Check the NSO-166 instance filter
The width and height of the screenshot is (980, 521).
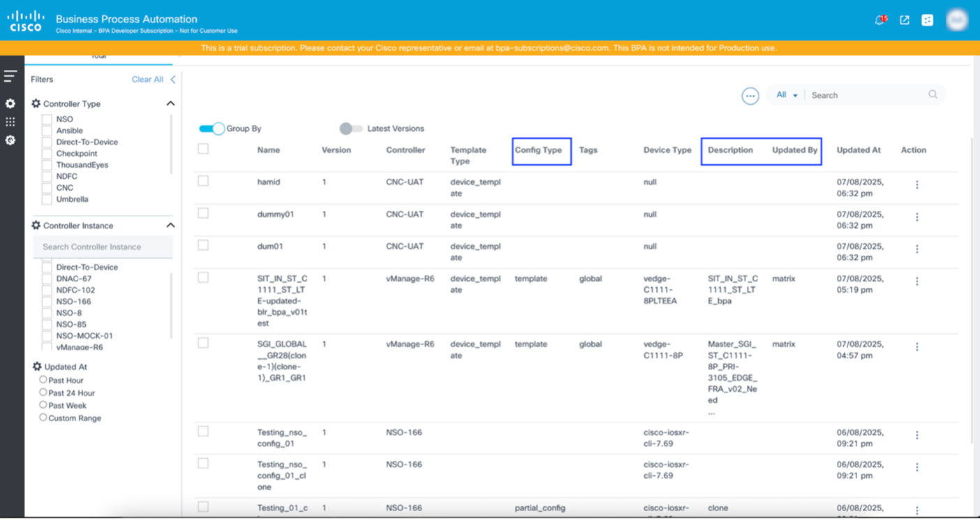[47, 302]
